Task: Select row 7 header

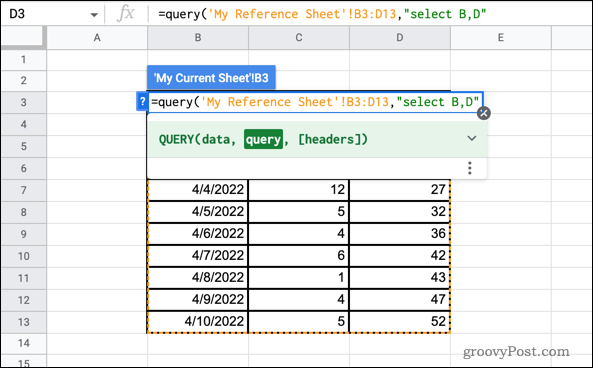Action: pos(23,190)
